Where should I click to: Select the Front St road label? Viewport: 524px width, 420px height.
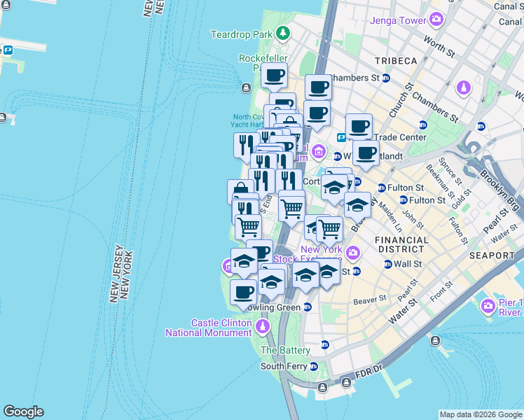coord(442,291)
